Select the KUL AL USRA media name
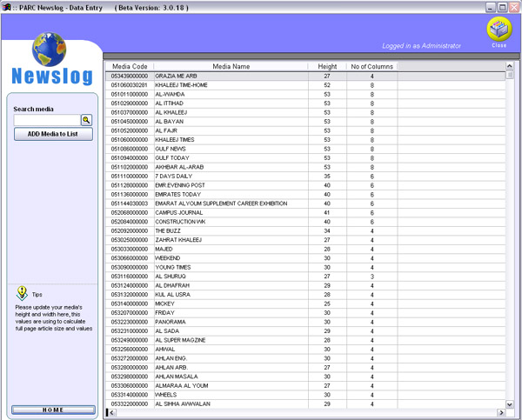 [x=173, y=295]
